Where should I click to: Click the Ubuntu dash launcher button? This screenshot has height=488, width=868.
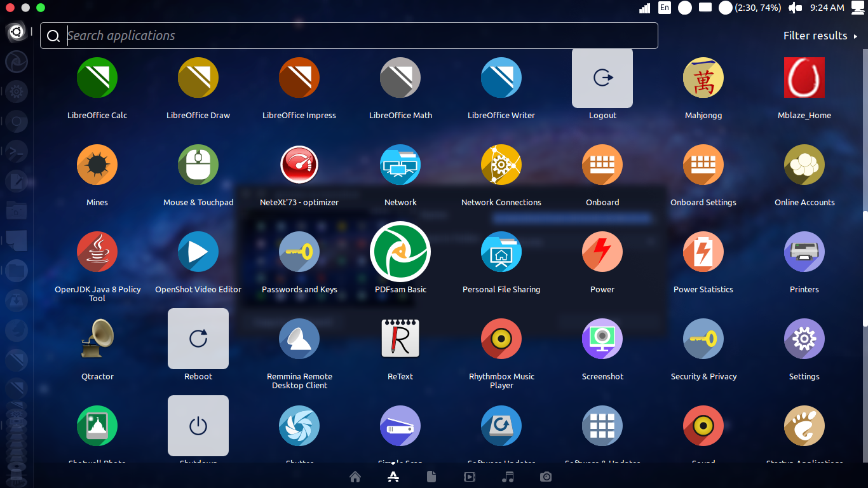17,31
